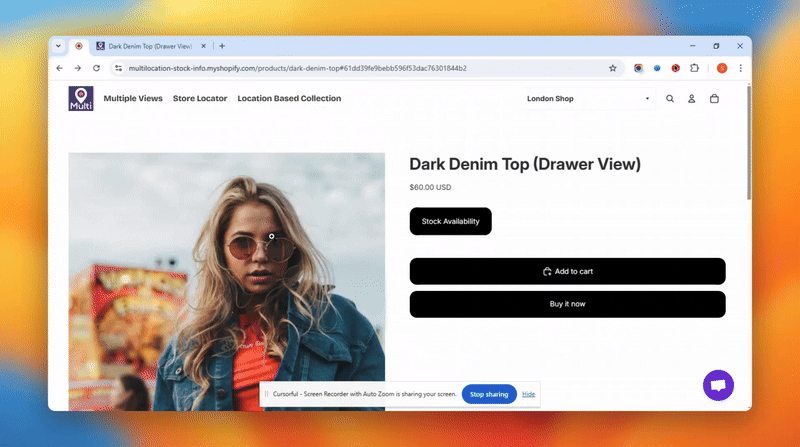Click the Add to cart button

point(567,271)
